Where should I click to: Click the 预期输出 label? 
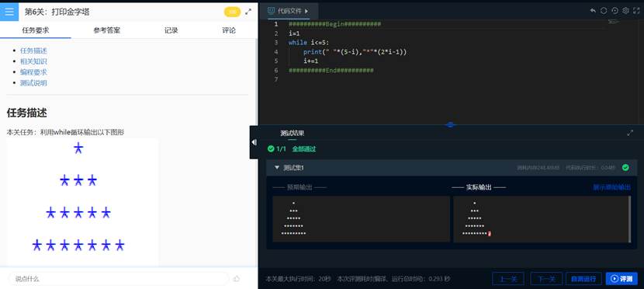coord(299,187)
